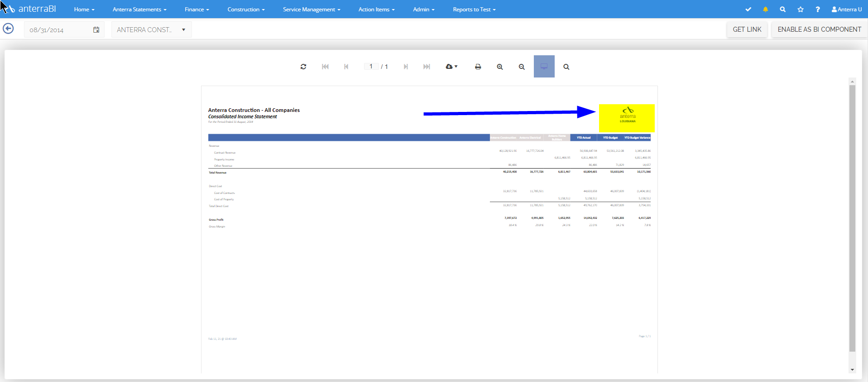This screenshot has width=868, height=382.
Task: Click the GET LINK button
Action: pyautogui.click(x=747, y=29)
